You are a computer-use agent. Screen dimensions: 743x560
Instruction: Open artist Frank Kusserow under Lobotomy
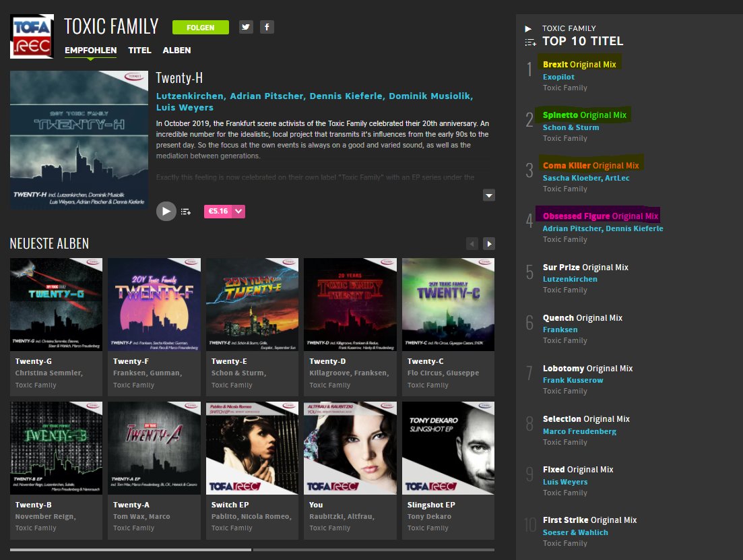tap(573, 380)
